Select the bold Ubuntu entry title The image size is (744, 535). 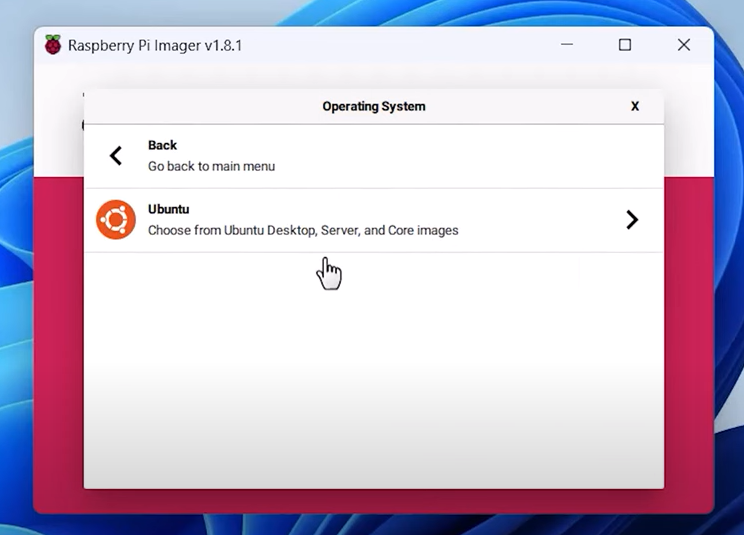[x=168, y=209]
